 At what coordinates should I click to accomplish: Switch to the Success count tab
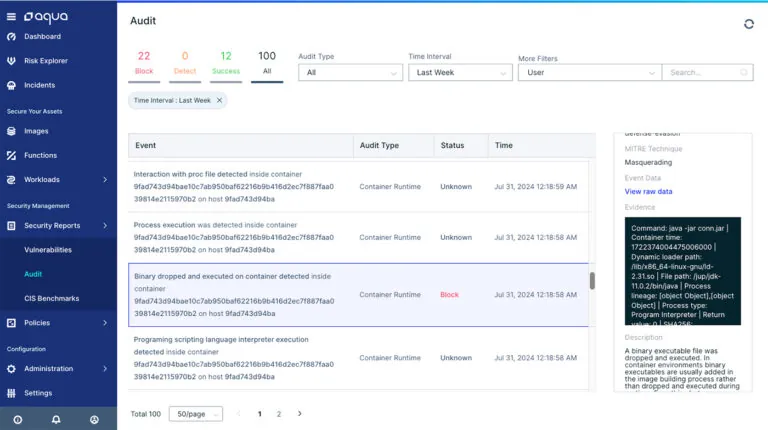tap(225, 62)
